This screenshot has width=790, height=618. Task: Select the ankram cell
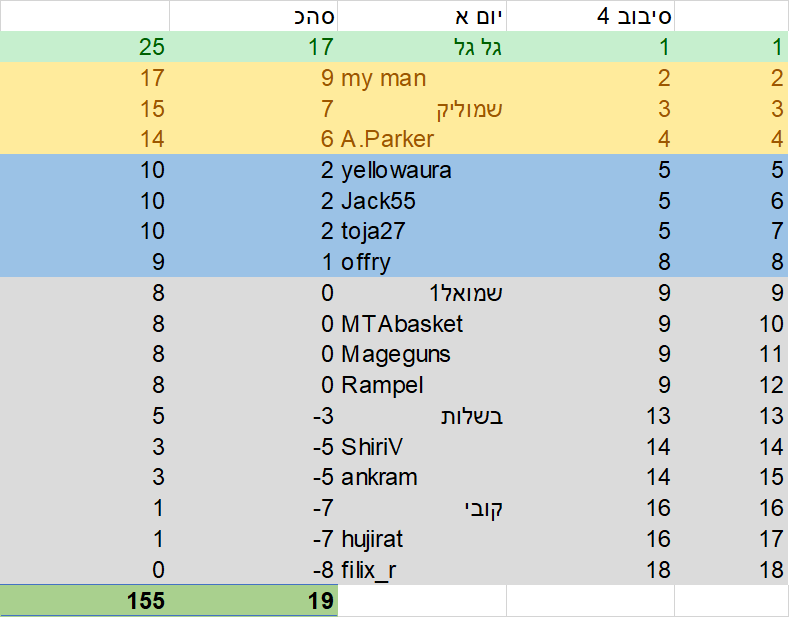[x=422, y=477]
